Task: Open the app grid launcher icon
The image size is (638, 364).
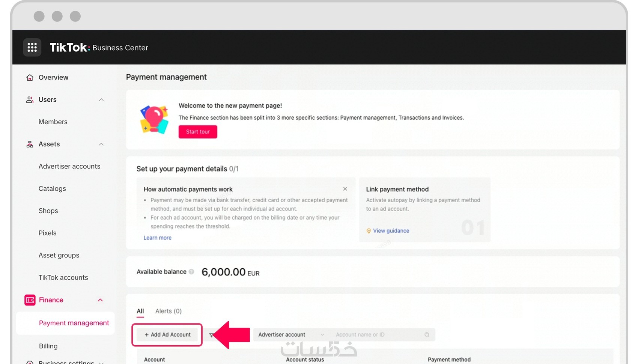Action: click(32, 47)
